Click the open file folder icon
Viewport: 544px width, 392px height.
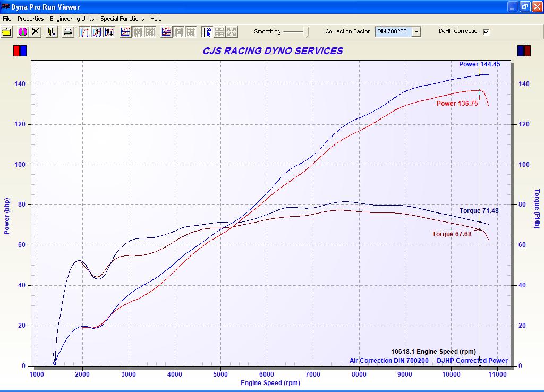(6, 32)
